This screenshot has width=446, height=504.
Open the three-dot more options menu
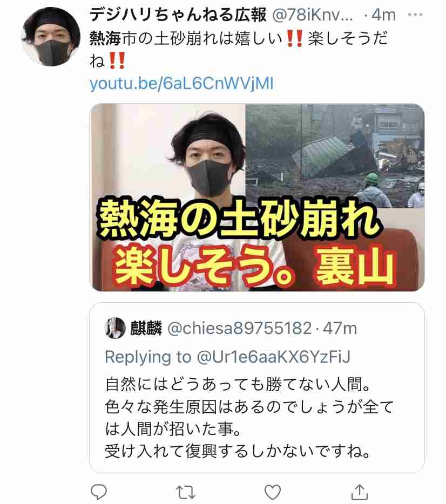[x=415, y=15]
